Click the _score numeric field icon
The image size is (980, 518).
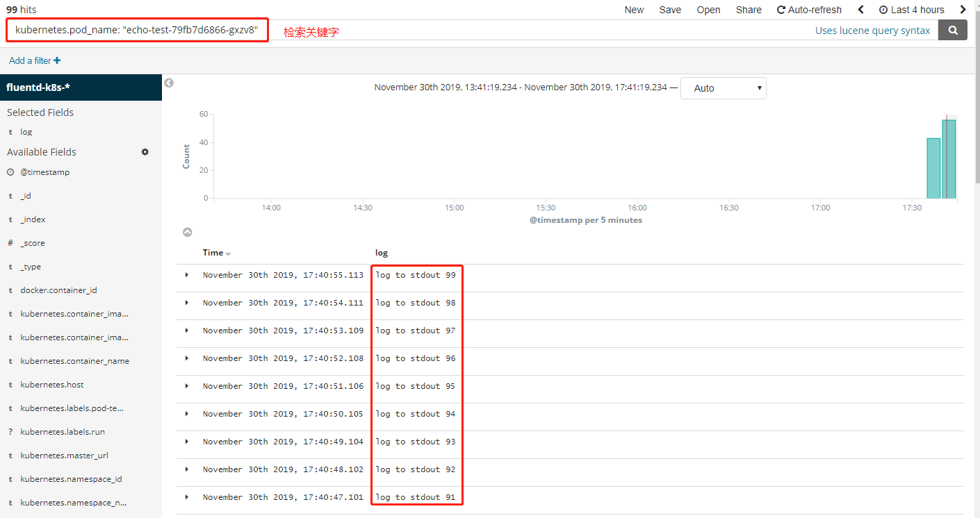click(10, 242)
